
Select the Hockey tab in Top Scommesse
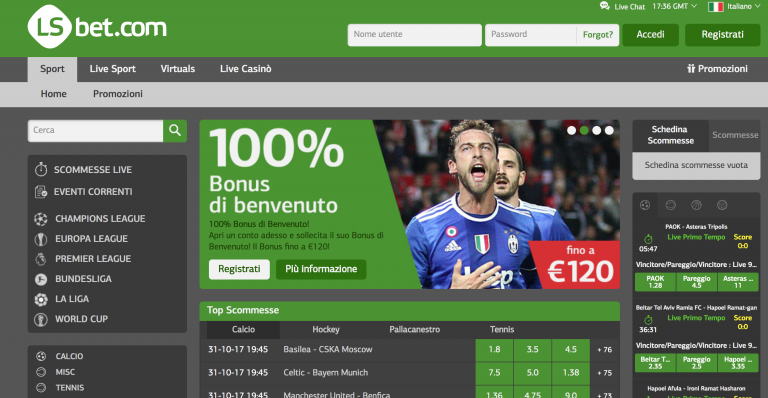(x=326, y=329)
